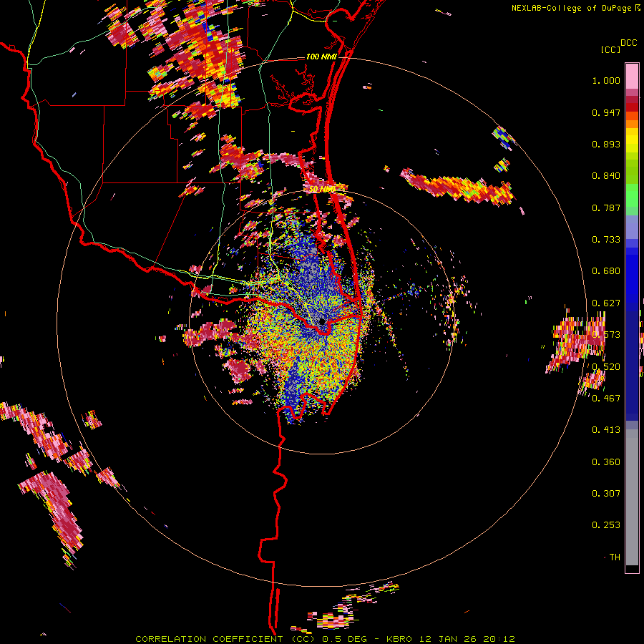Click the [CC] units label
644x644 pixels.
(x=610, y=49)
